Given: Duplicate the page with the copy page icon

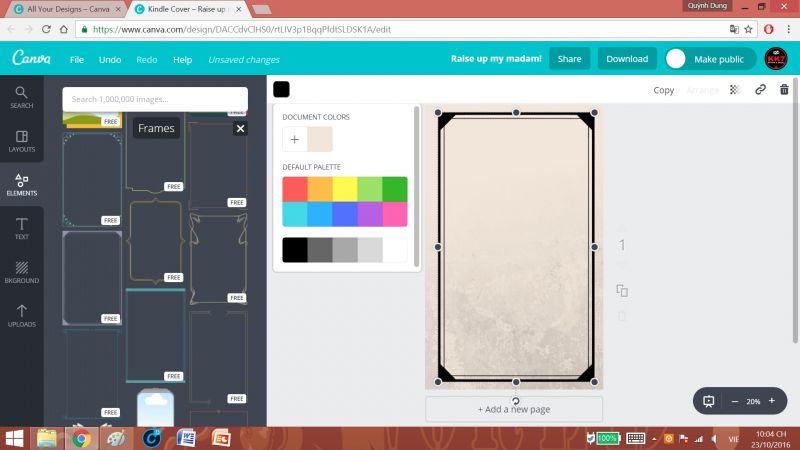Looking at the screenshot, I should click(622, 291).
